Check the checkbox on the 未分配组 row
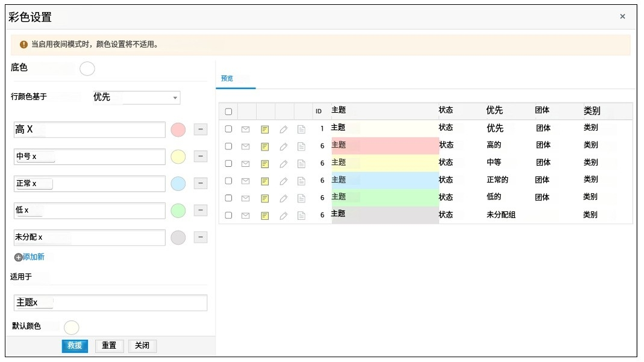Image resolution: width=644 pixels, height=362 pixels. [228, 215]
